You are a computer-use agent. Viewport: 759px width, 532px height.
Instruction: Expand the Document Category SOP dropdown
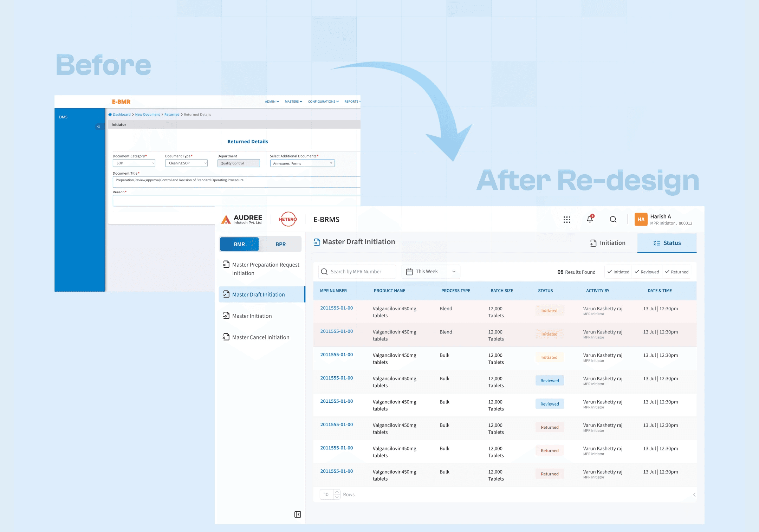(x=134, y=163)
